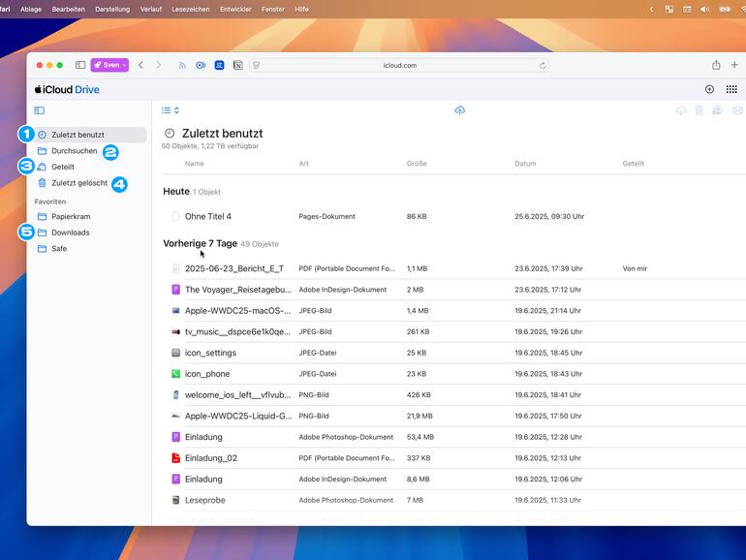Click the Safari share icon

coord(716,65)
